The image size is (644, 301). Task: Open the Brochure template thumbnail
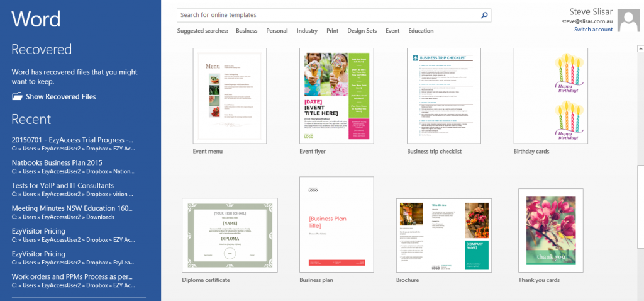tap(443, 236)
